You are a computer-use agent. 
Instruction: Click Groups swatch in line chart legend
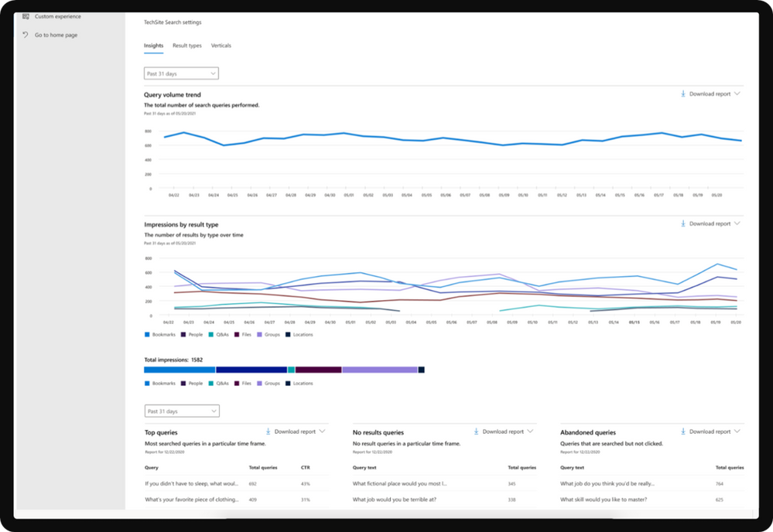pos(259,335)
